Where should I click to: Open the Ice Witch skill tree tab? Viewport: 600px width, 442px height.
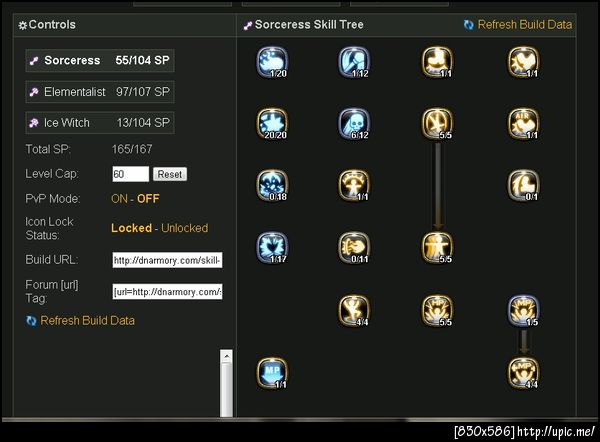pos(100,123)
